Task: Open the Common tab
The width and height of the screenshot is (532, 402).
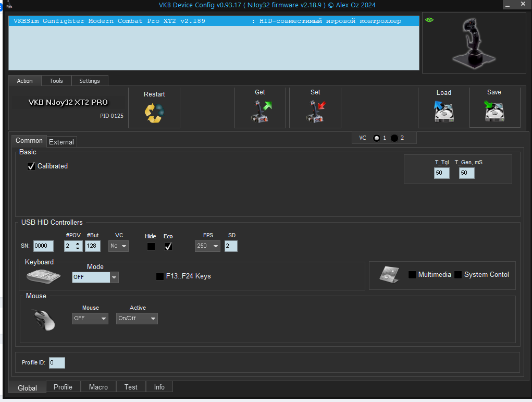Action: pyautogui.click(x=29, y=141)
